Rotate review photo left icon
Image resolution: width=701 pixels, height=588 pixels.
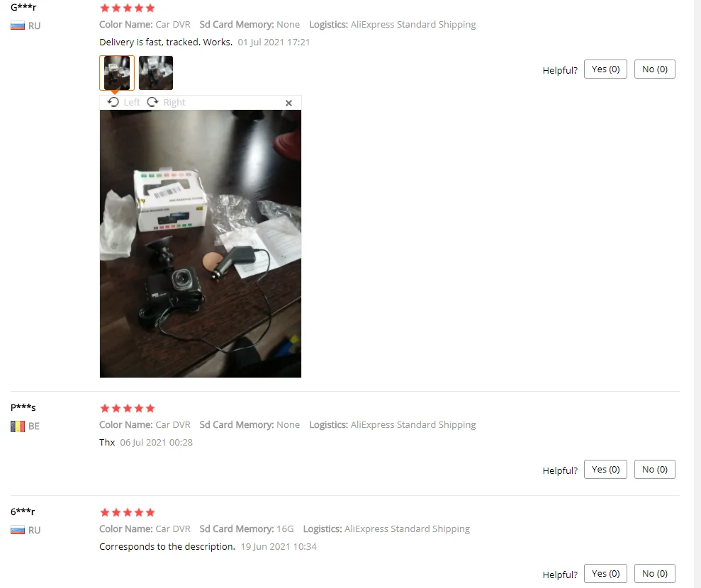pyautogui.click(x=113, y=102)
